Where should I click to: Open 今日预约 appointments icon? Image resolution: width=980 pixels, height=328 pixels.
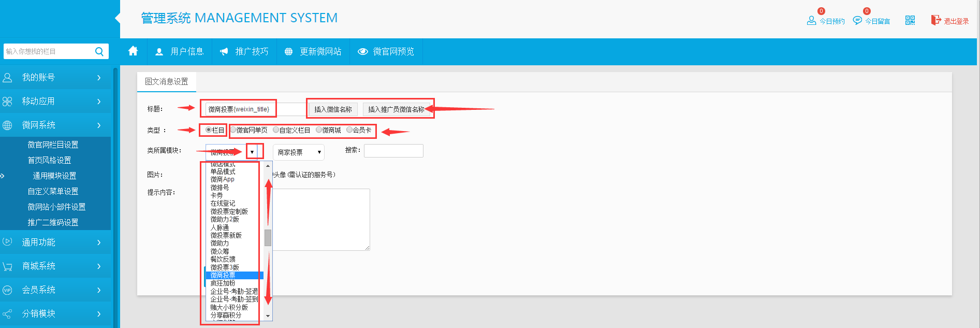(x=811, y=21)
